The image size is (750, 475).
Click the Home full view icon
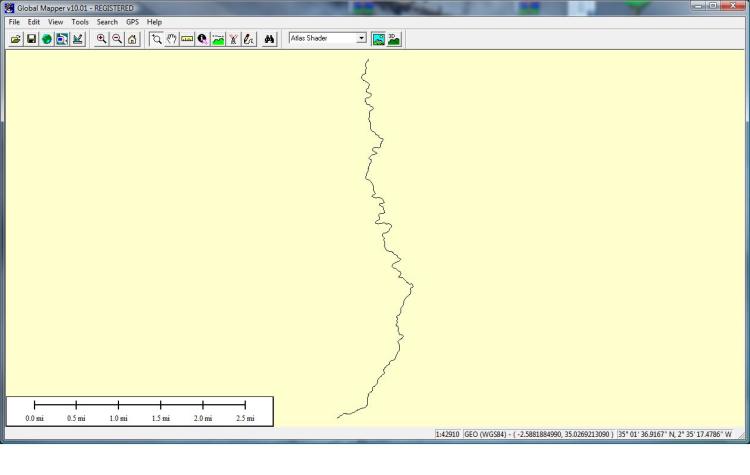coord(132,38)
